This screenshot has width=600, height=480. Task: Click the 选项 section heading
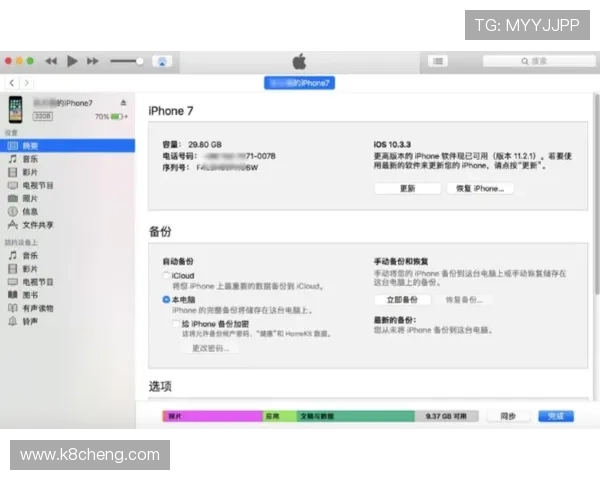pos(160,386)
